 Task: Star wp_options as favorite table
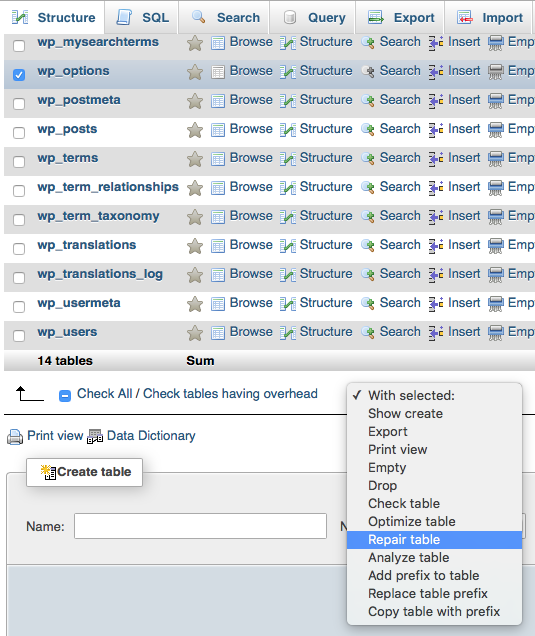tap(195, 72)
